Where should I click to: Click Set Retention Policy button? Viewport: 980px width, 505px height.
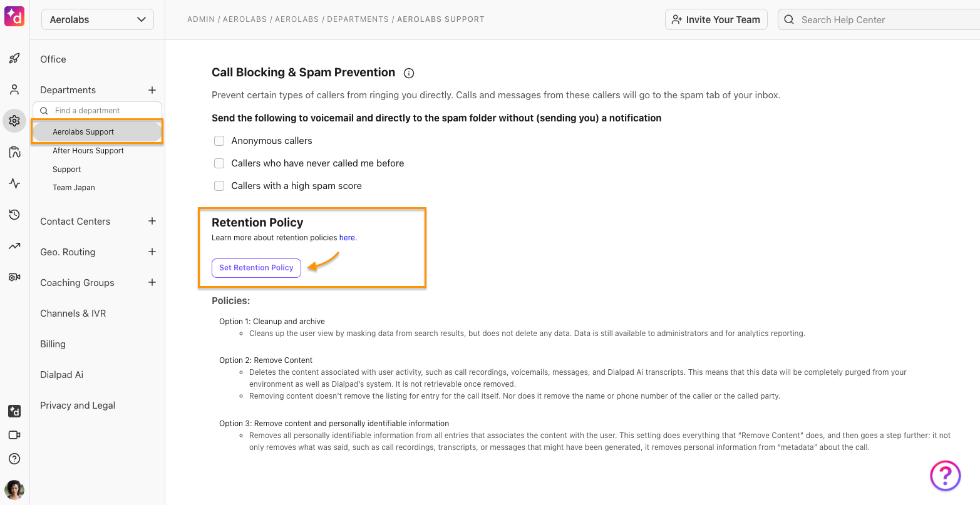256,268
